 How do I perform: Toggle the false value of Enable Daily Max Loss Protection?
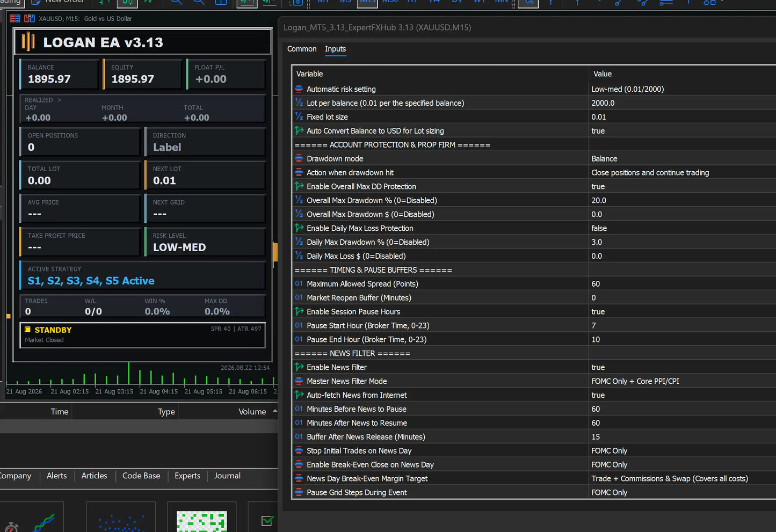[x=599, y=228]
